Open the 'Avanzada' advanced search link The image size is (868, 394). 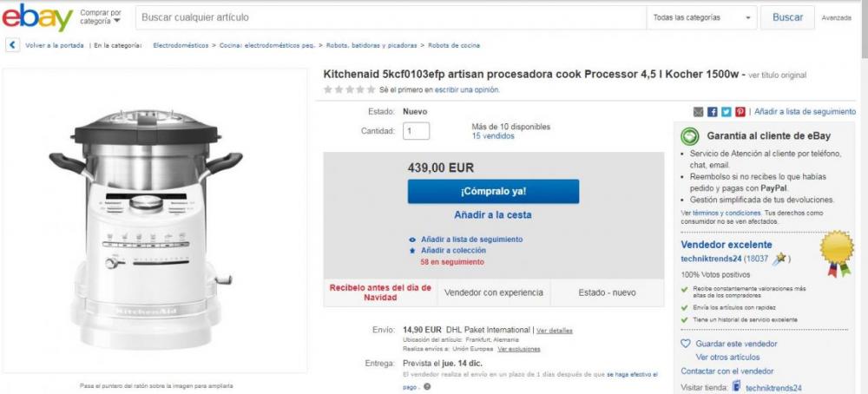(x=836, y=18)
